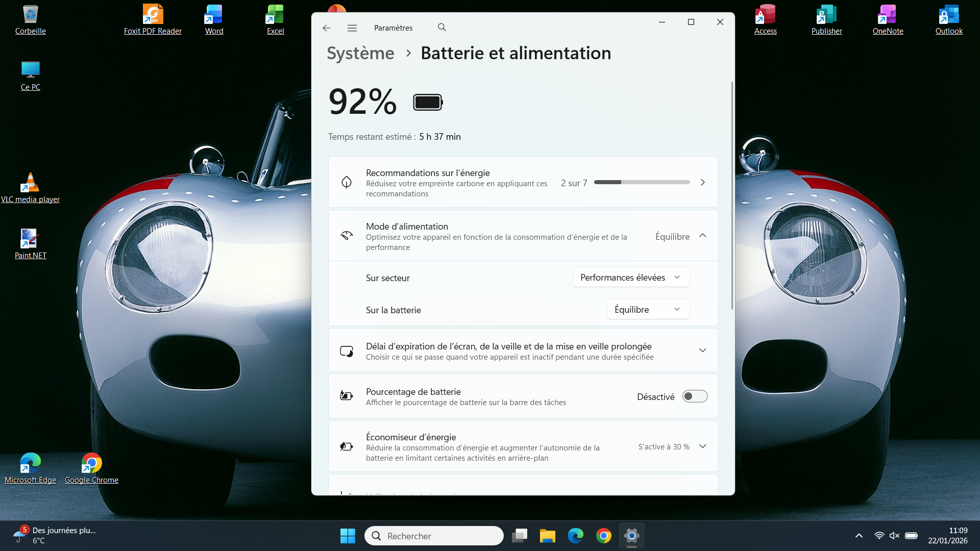
Task: Open the OneNote desktop shortcut
Action: 888,20
